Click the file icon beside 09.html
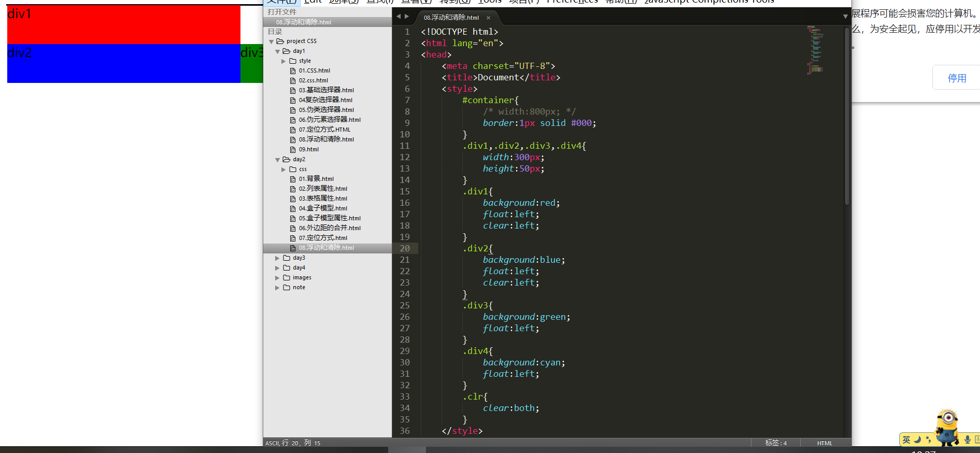980x453 pixels. point(293,150)
